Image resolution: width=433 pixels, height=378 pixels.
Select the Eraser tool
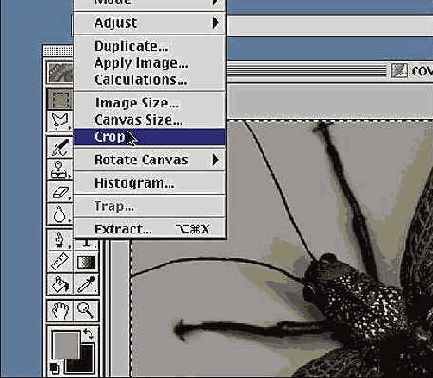pyautogui.click(x=61, y=192)
